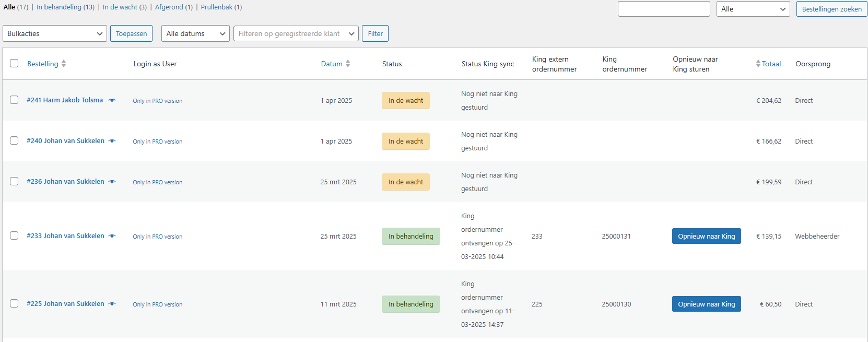Check the box for order #241
Screen dimensions: 868x342
(x=14, y=100)
